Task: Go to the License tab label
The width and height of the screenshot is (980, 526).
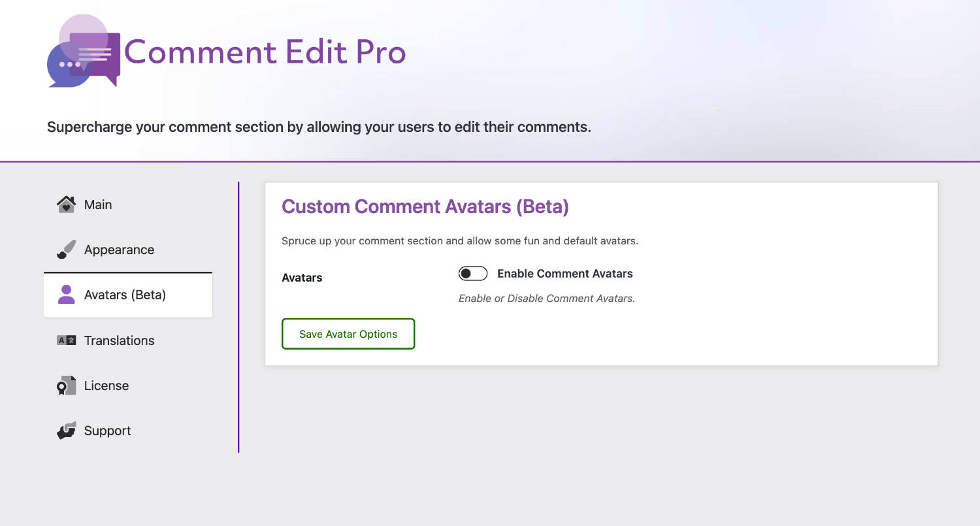Action: tap(106, 386)
